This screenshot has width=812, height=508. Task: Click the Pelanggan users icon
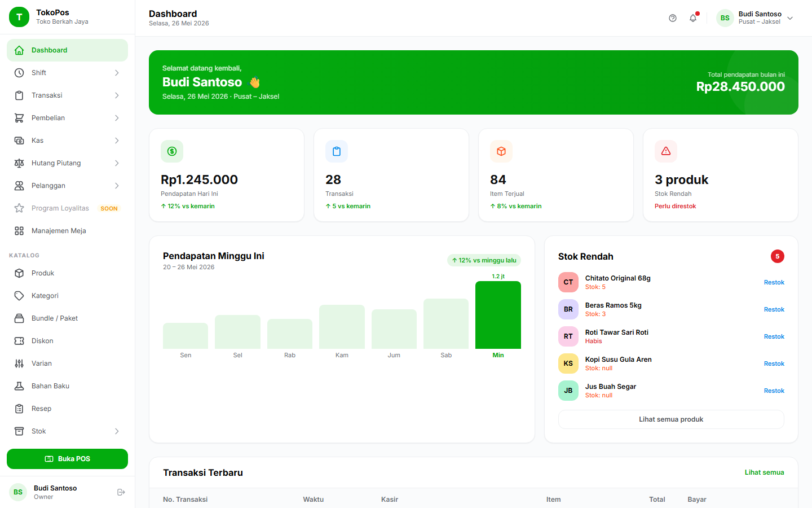point(19,186)
